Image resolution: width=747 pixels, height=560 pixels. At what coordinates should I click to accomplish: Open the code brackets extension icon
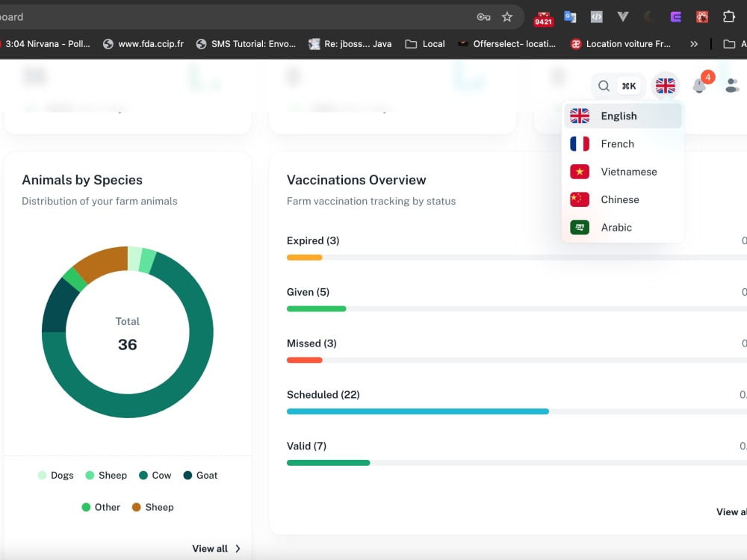coord(596,17)
